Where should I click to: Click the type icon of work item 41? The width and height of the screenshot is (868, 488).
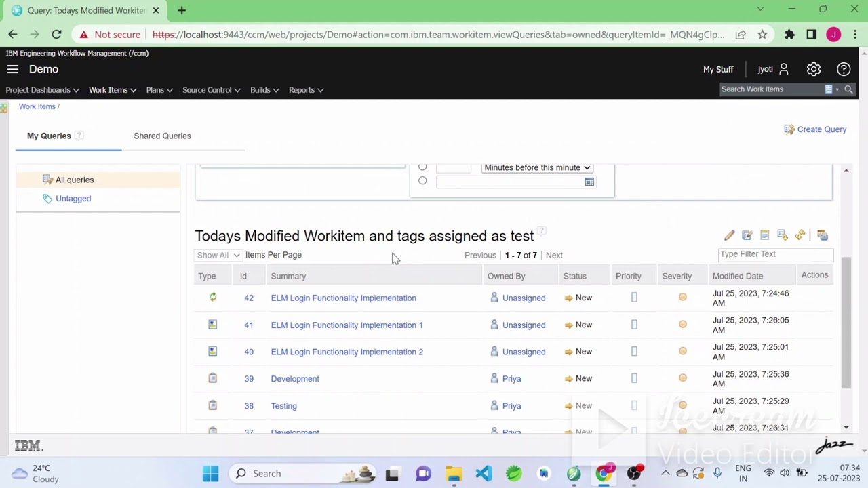tap(213, 325)
